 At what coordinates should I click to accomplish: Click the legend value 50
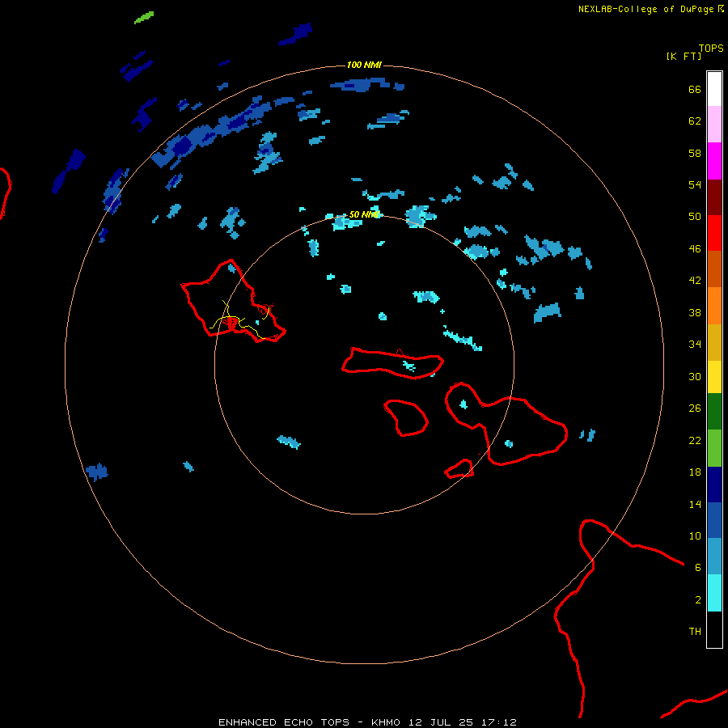click(x=695, y=217)
